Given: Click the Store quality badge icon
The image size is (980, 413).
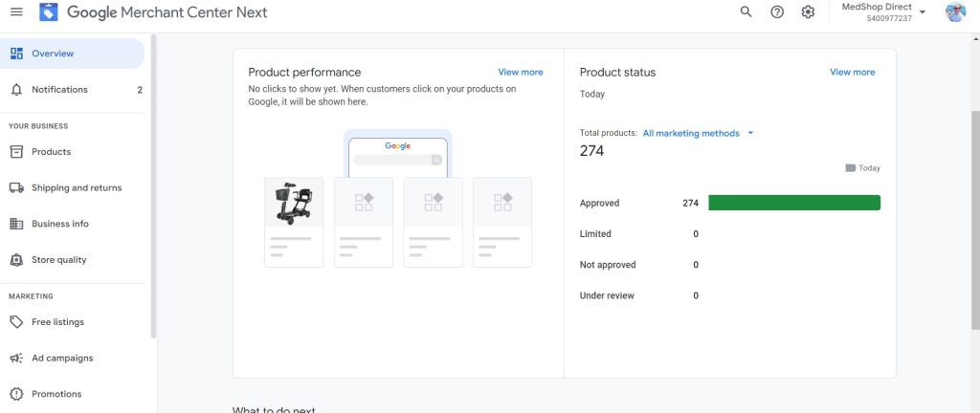Looking at the screenshot, I should pyautogui.click(x=17, y=260).
